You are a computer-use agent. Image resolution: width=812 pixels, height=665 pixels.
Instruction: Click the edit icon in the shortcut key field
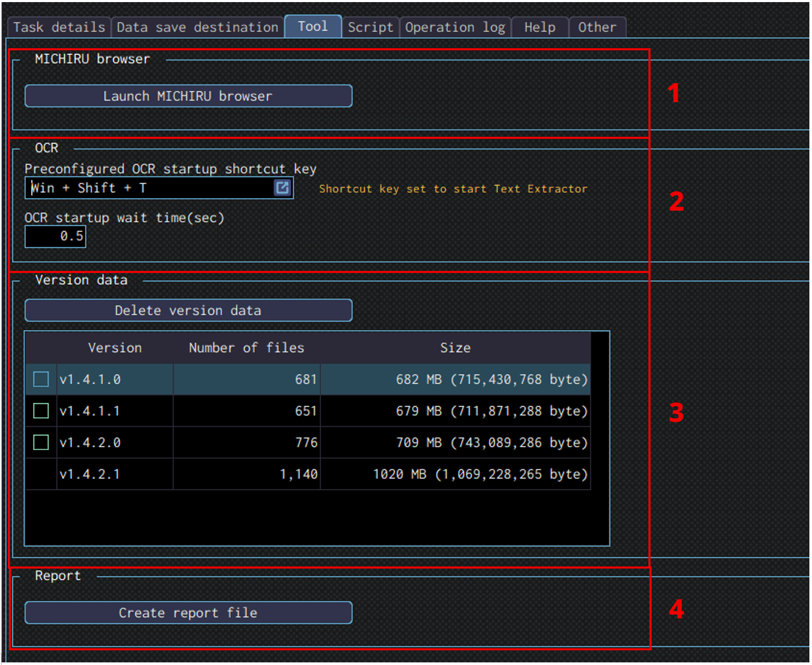coord(282,188)
